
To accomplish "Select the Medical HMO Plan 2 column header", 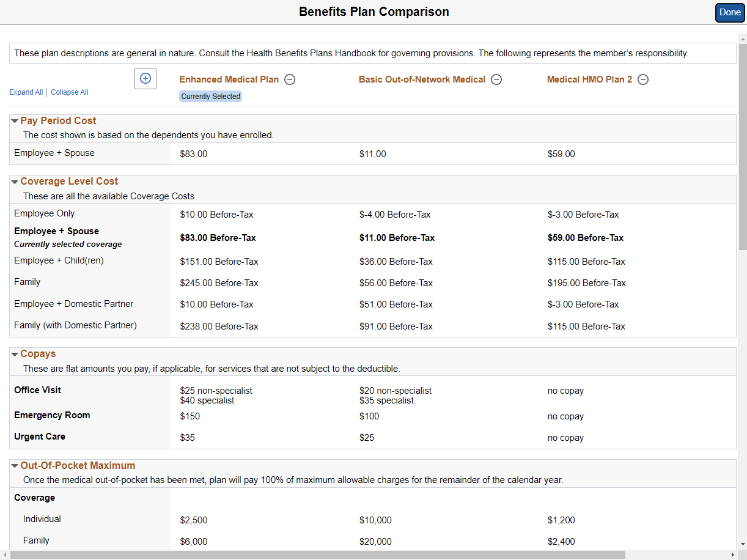I will click(589, 79).
